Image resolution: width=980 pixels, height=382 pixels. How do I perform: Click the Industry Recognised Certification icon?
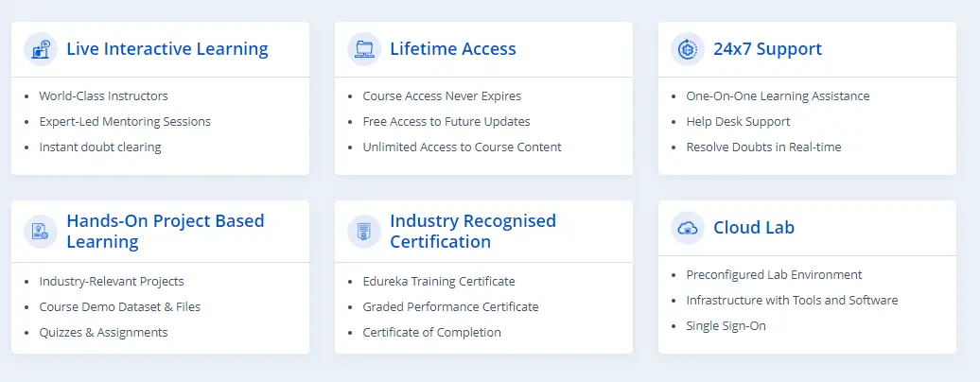364,232
